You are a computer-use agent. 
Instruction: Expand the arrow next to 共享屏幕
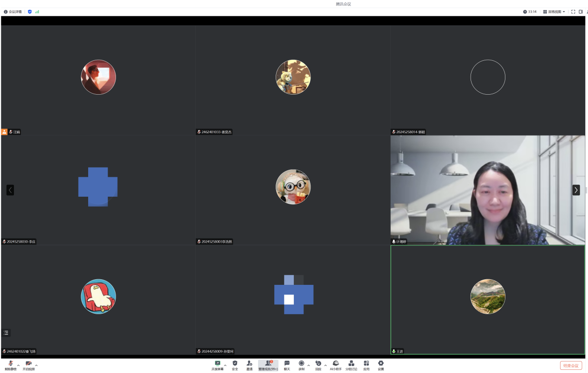[x=225, y=365]
